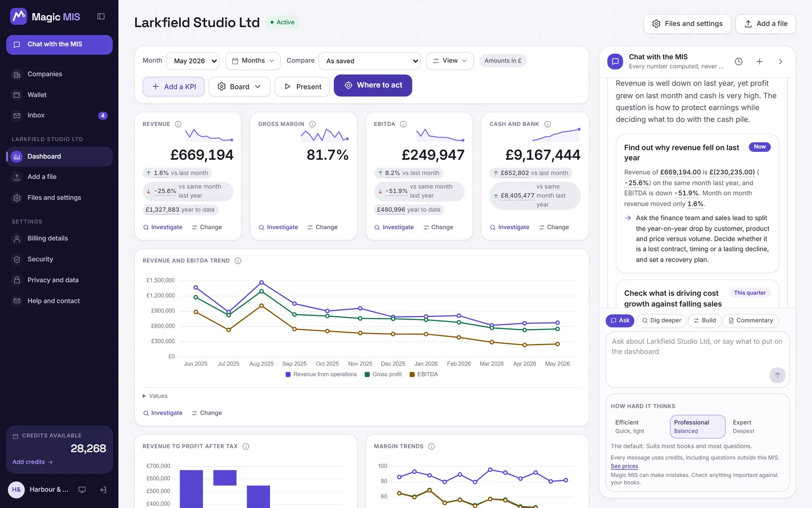Open the Magic MIS logo

pos(45,17)
